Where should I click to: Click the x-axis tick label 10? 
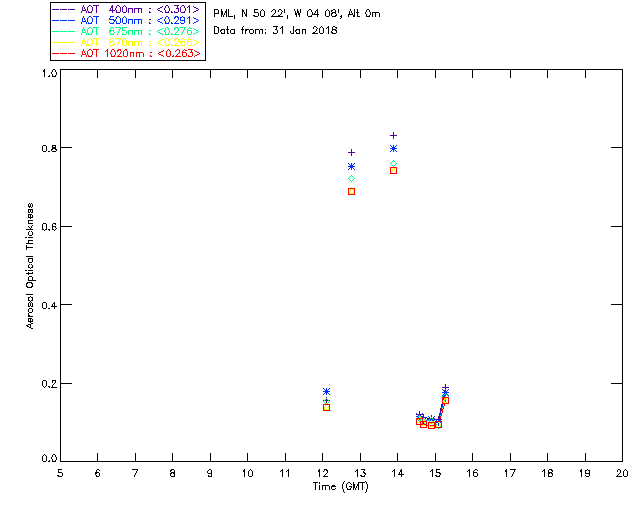pos(247,474)
